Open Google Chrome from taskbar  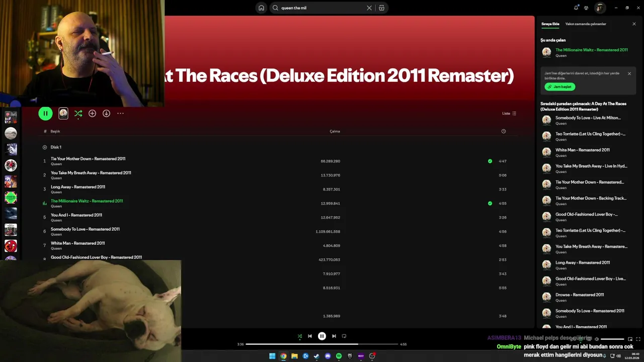click(x=283, y=356)
